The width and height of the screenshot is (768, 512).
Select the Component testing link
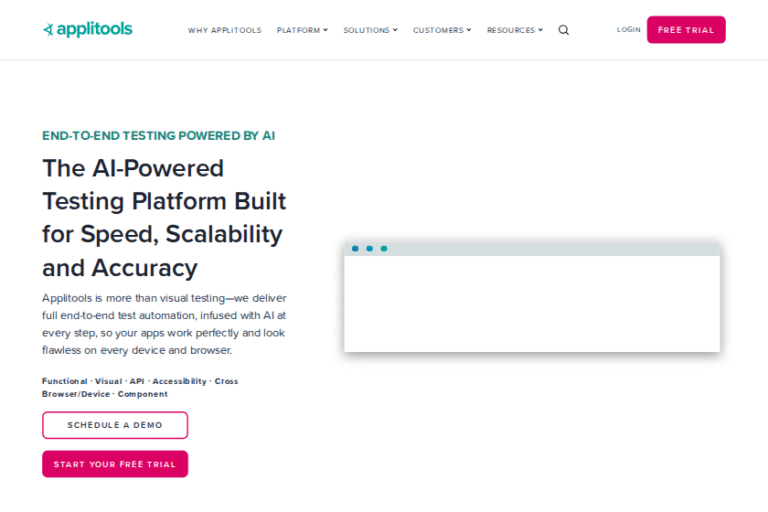tap(143, 394)
